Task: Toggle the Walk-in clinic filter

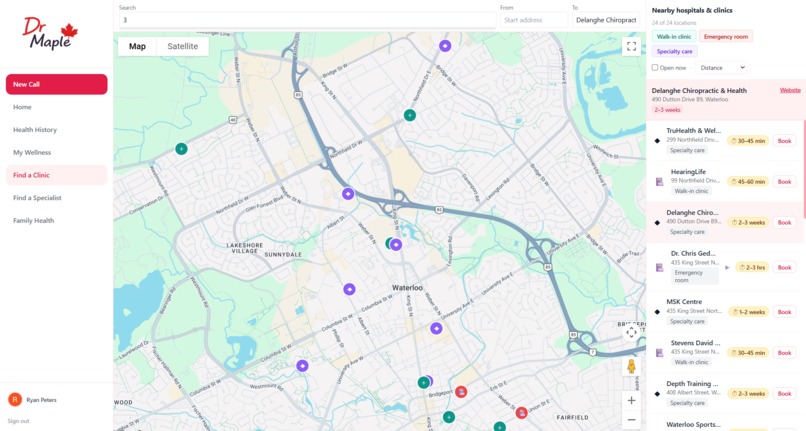Action: click(x=674, y=37)
